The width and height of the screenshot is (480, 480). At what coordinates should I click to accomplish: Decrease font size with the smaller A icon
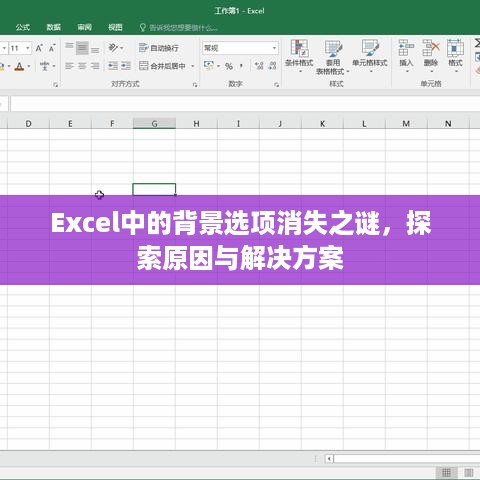52,48
